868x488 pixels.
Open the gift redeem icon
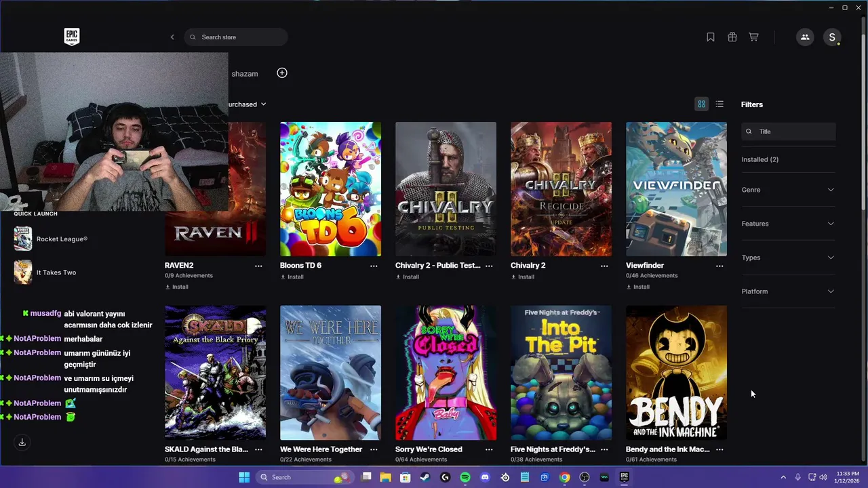[x=732, y=37]
